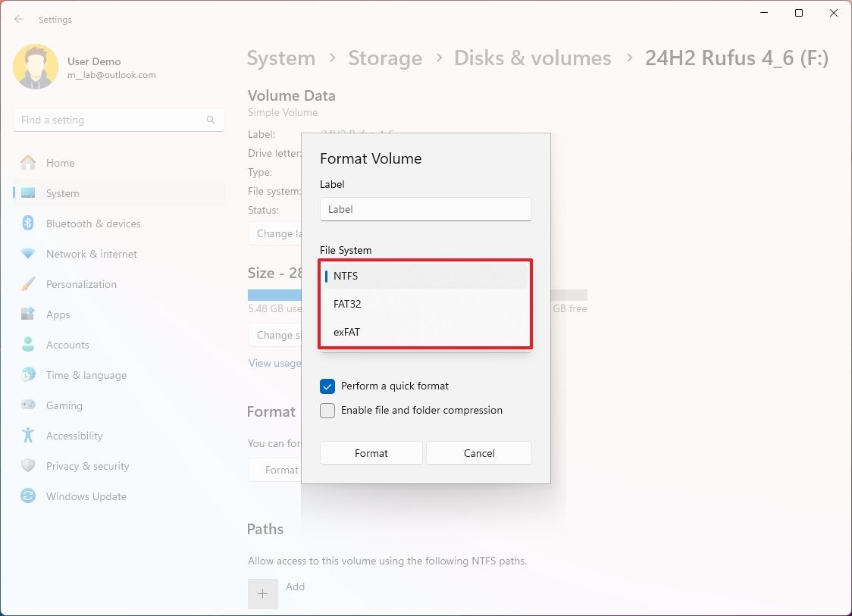Click the Label input field
852x616 pixels.
425,209
